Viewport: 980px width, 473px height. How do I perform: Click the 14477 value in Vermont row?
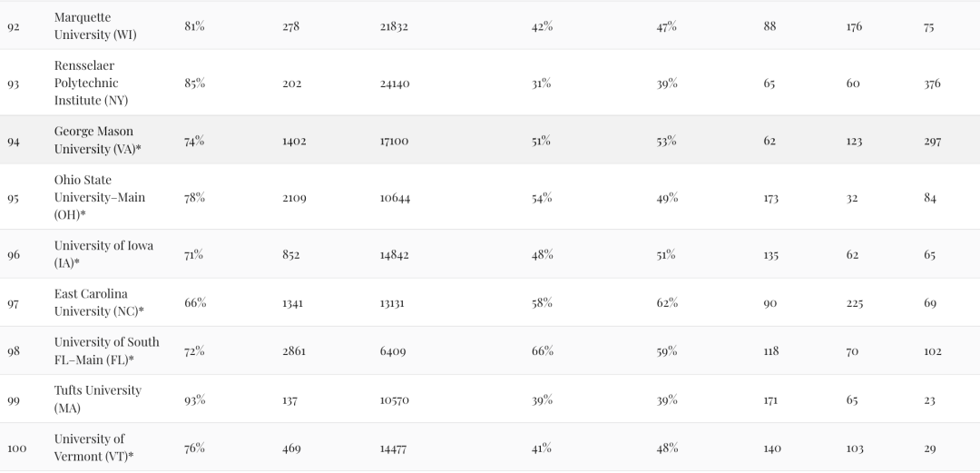coord(393,448)
